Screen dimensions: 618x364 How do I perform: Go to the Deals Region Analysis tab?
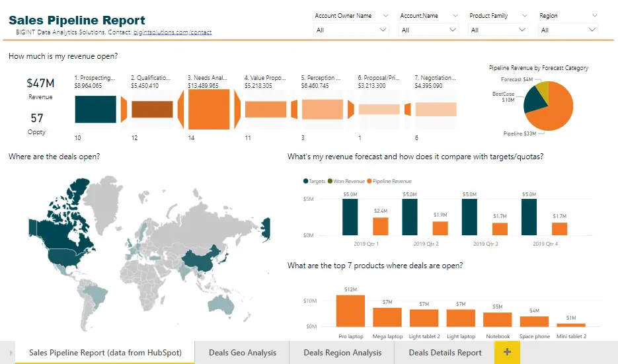click(342, 352)
